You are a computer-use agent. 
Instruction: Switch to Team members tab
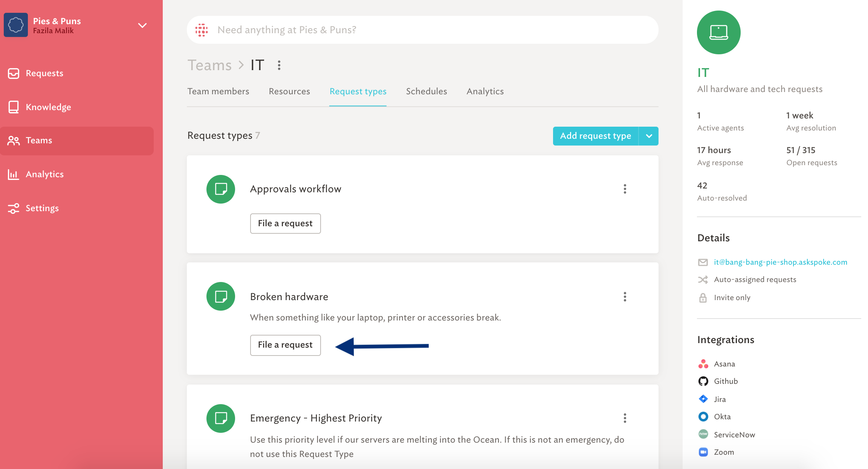tap(218, 91)
